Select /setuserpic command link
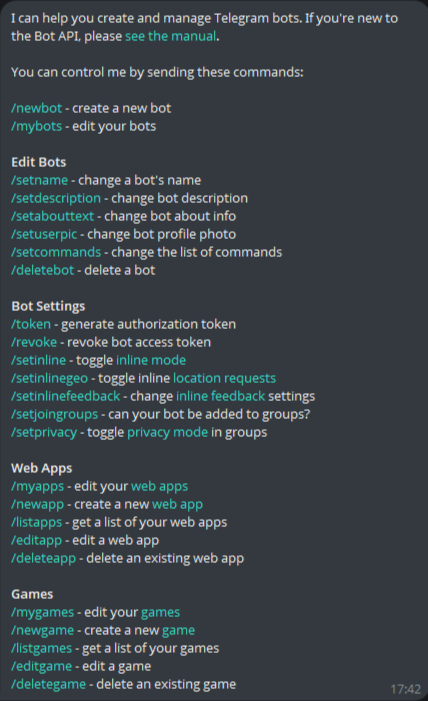 coord(44,234)
